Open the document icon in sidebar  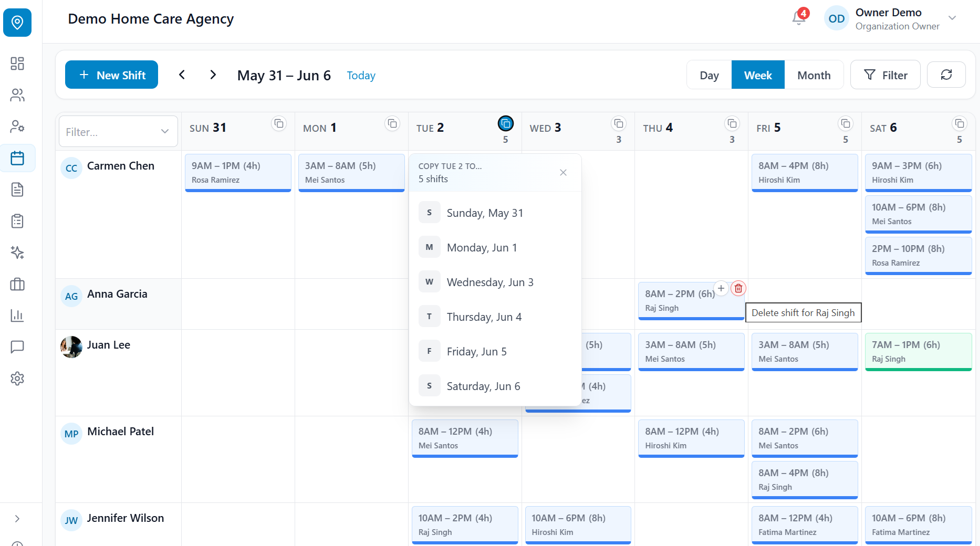[x=17, y=190]
